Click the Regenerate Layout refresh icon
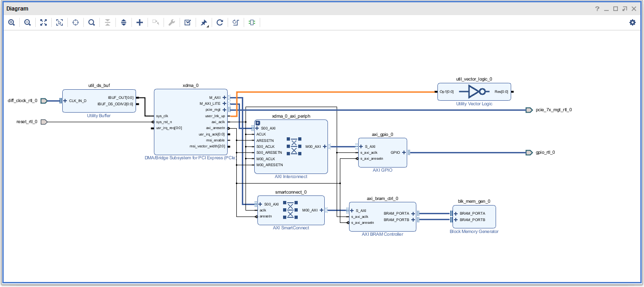The image size is (644, 287). (220, 22)
